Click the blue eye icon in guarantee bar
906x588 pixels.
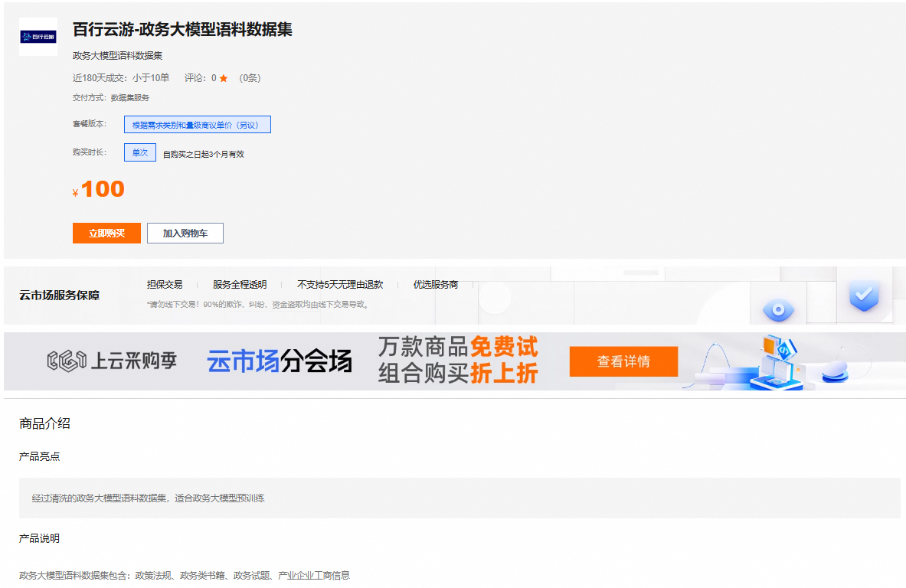click(x=778, y=310)
